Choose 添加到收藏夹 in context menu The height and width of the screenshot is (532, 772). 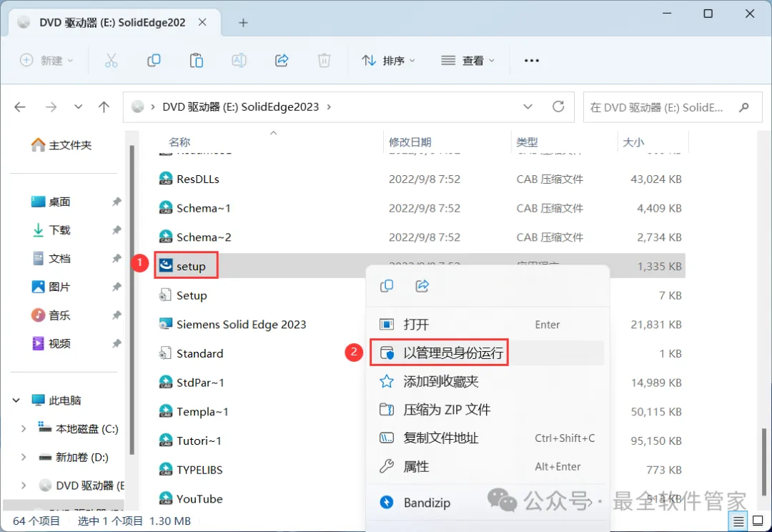(487, 381)
